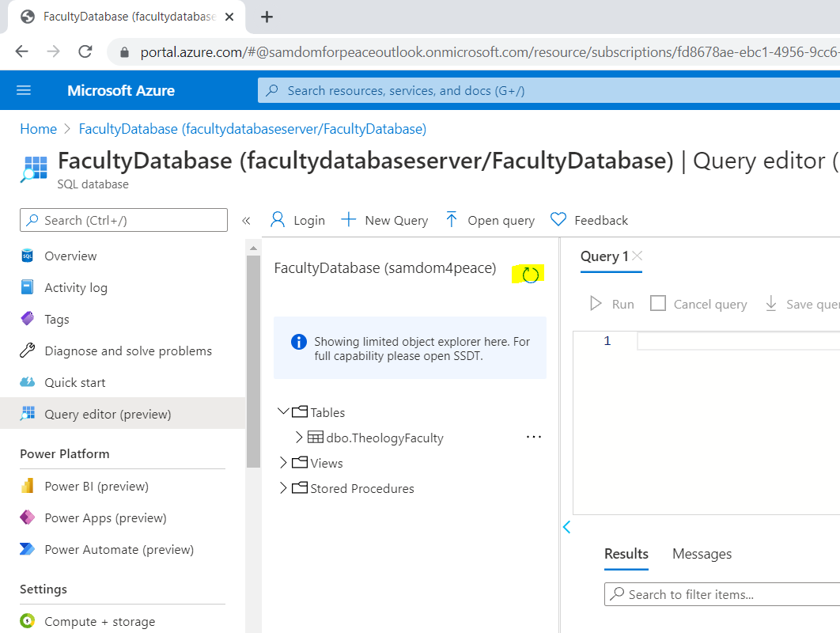
Task: Switch to the Query 1 tab
Action: 604,256
